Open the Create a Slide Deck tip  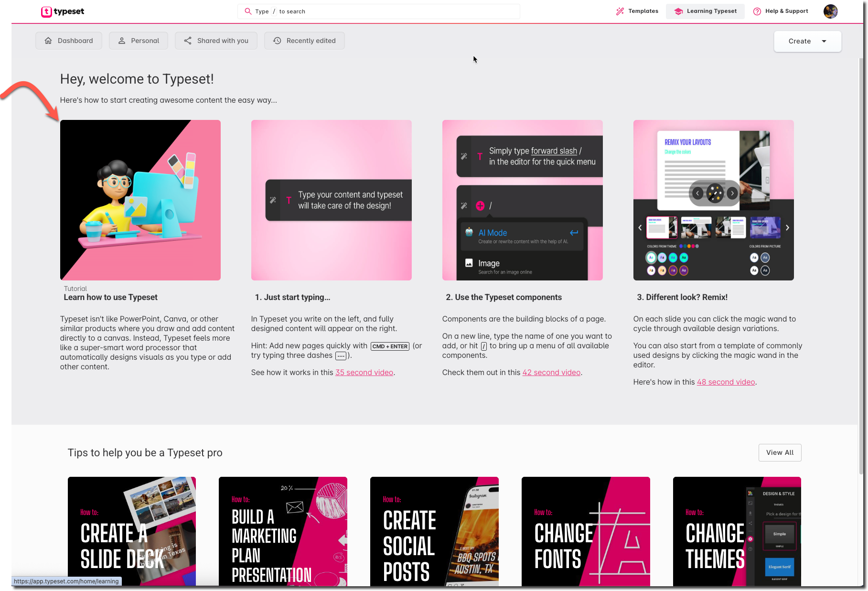132,531
